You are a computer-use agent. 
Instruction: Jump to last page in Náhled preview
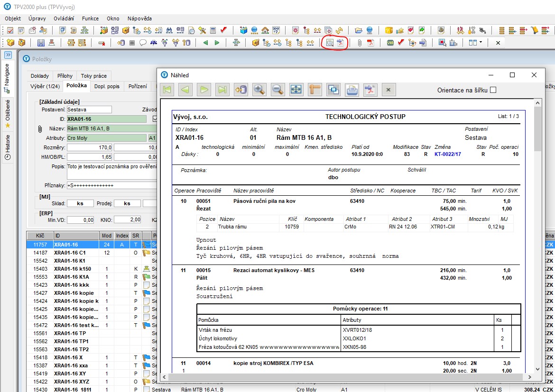click(222, 90)
